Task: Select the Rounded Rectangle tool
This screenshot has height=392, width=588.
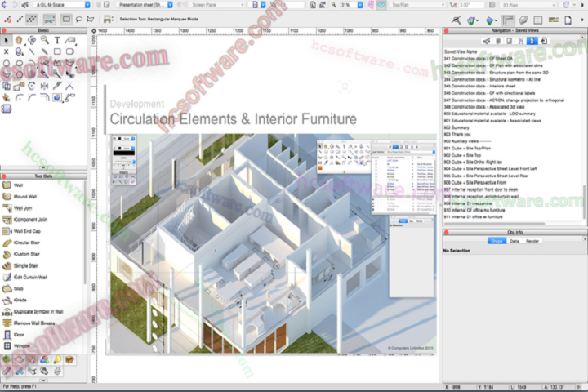Action: [x=70, y=51]
